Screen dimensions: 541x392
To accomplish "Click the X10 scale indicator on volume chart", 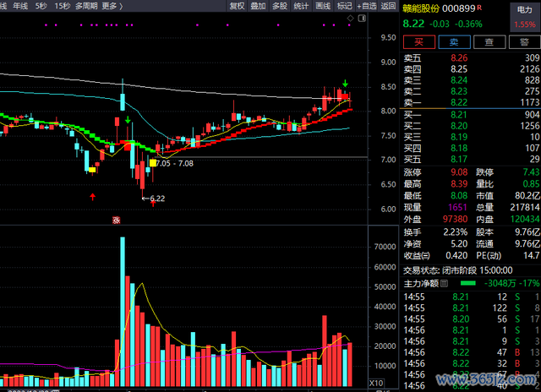I will [385, 384].
